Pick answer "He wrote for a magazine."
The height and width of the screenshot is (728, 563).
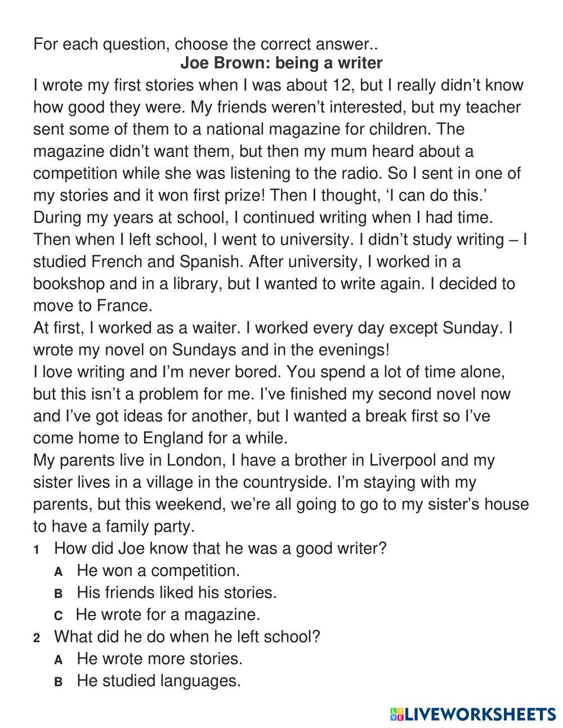coord(168,614)
